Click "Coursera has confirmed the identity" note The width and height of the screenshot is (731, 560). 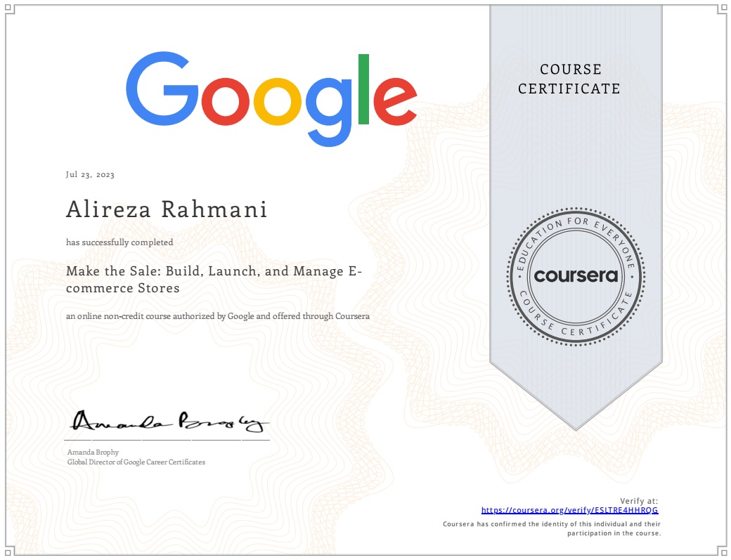[552, 528]
